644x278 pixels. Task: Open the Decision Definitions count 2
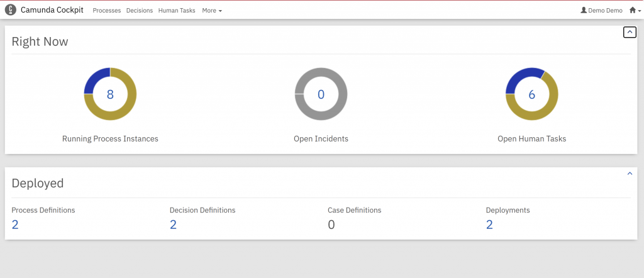click(x=174, y=225)
